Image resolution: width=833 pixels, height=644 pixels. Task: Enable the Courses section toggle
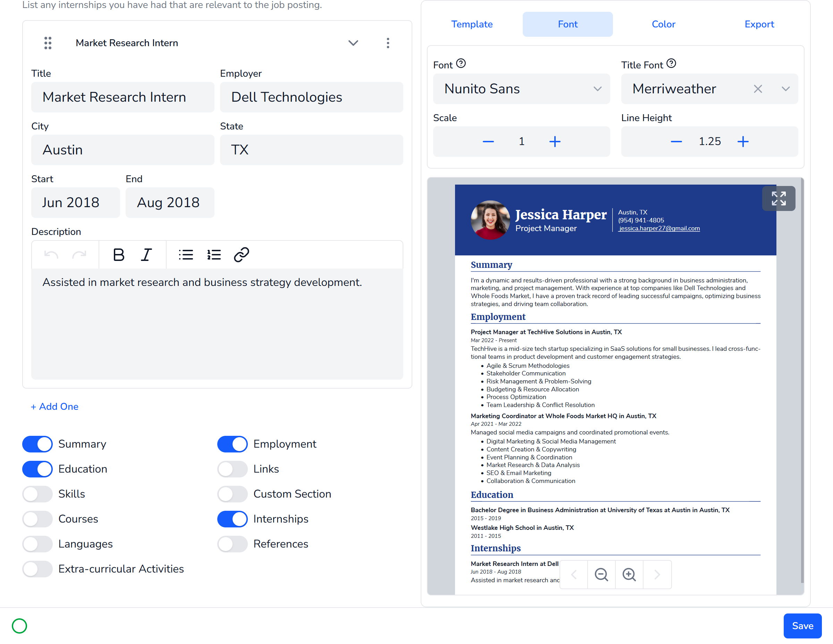(x=37, y=519)
